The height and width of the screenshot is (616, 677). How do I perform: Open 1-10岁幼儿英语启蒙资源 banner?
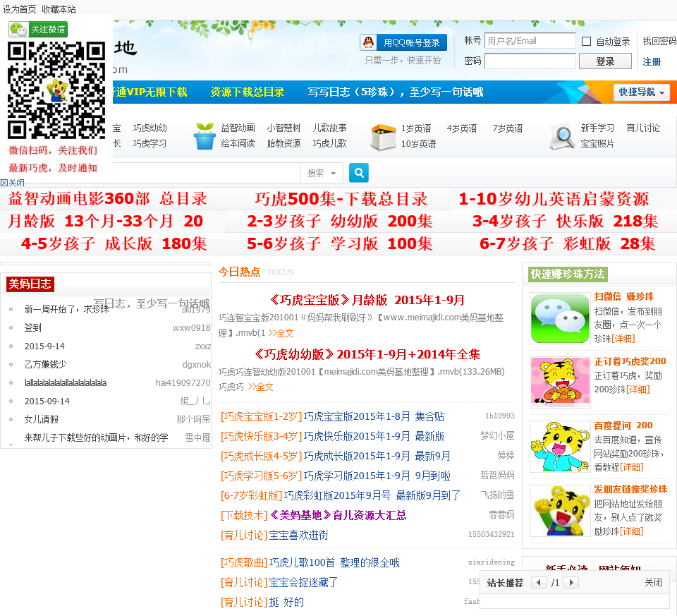point(554,199)
